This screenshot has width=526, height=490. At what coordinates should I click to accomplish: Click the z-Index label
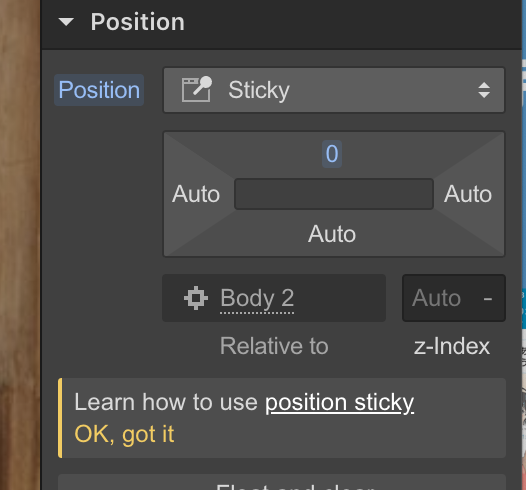[x=452, y=346]
